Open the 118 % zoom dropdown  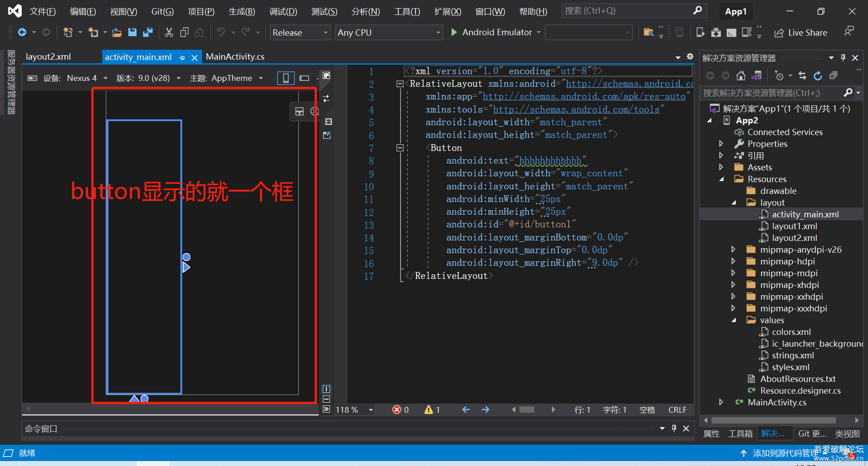coord(354,410)
